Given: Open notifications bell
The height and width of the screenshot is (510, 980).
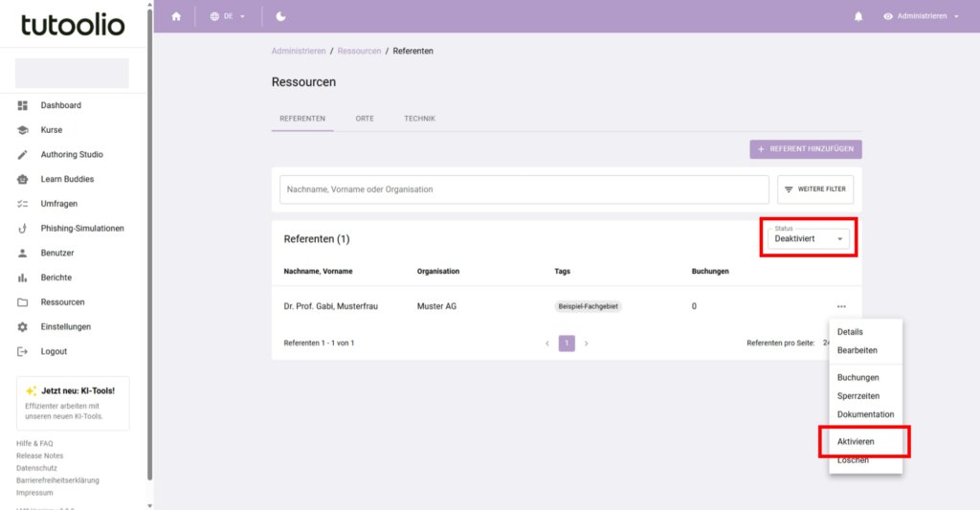Looking at the screenshot, I should 858,16.
